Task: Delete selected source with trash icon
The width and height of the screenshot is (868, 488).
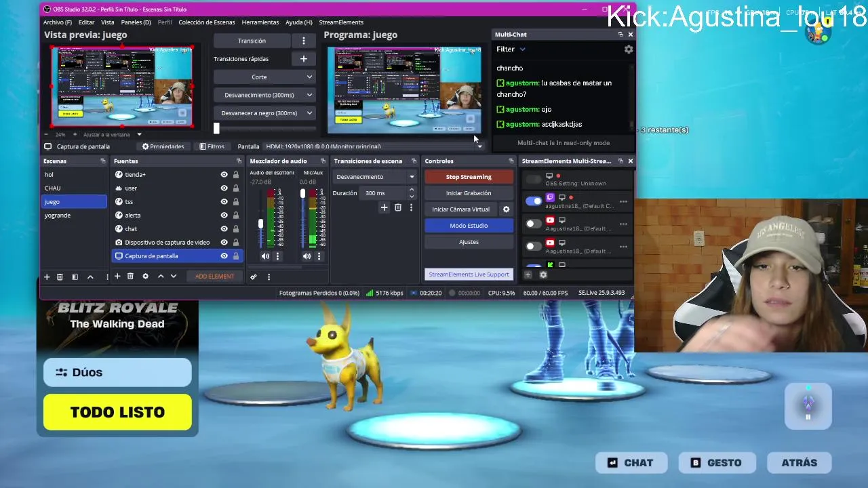Action: (x=130, y=277)
